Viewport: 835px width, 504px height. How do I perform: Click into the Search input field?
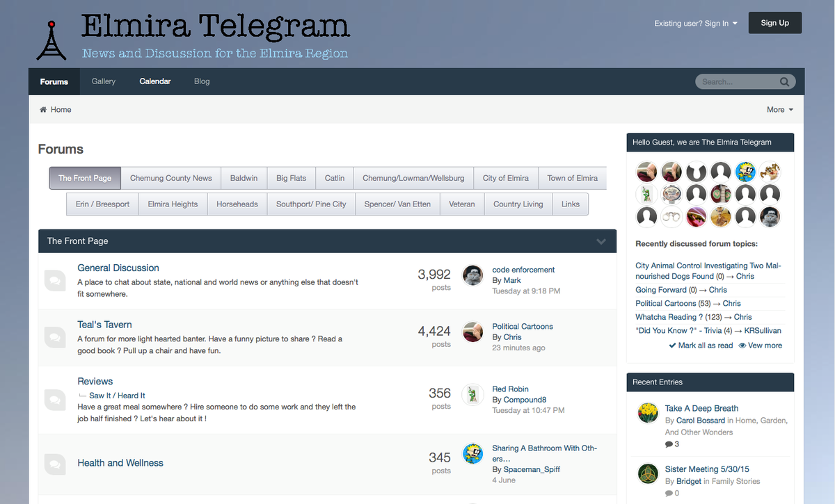coord(738,82)
